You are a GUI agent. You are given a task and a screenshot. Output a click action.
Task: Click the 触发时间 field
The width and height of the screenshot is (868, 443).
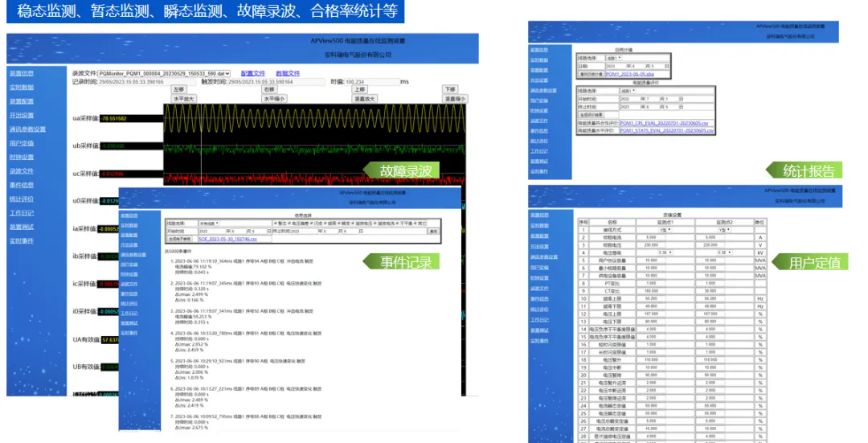pos(276,82)
